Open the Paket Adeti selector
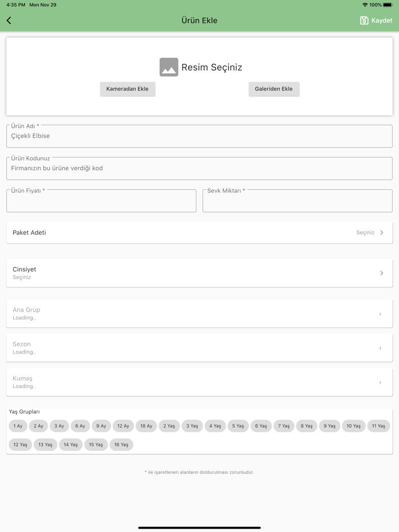 pos(199,232)
